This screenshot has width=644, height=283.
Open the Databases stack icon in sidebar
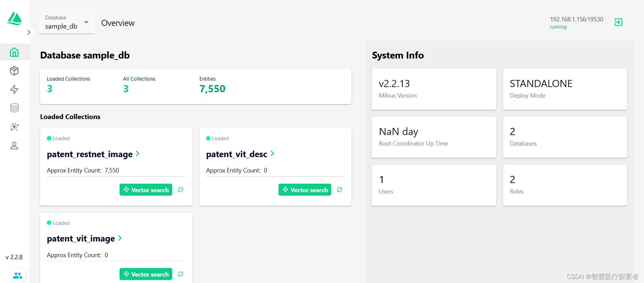point(14,108)
